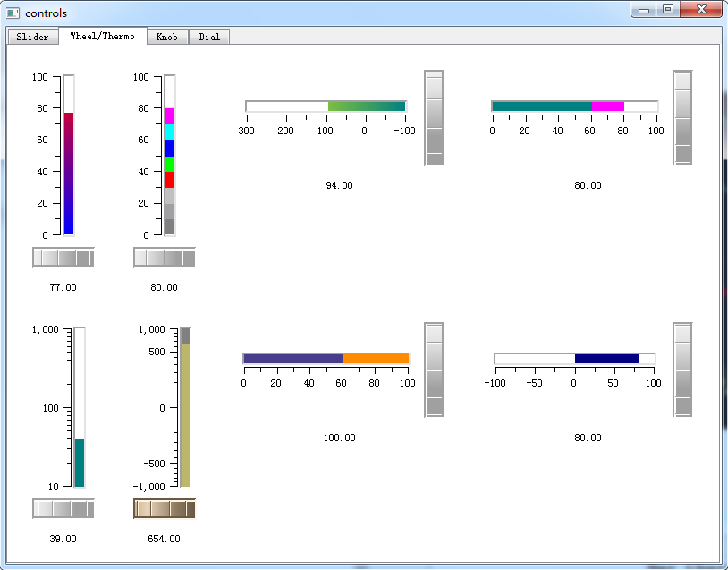Click vertical wheel beside the 300 to -100 thermometer
The image size is (728, 570).
pyautogui.click(x=434, y=117)
